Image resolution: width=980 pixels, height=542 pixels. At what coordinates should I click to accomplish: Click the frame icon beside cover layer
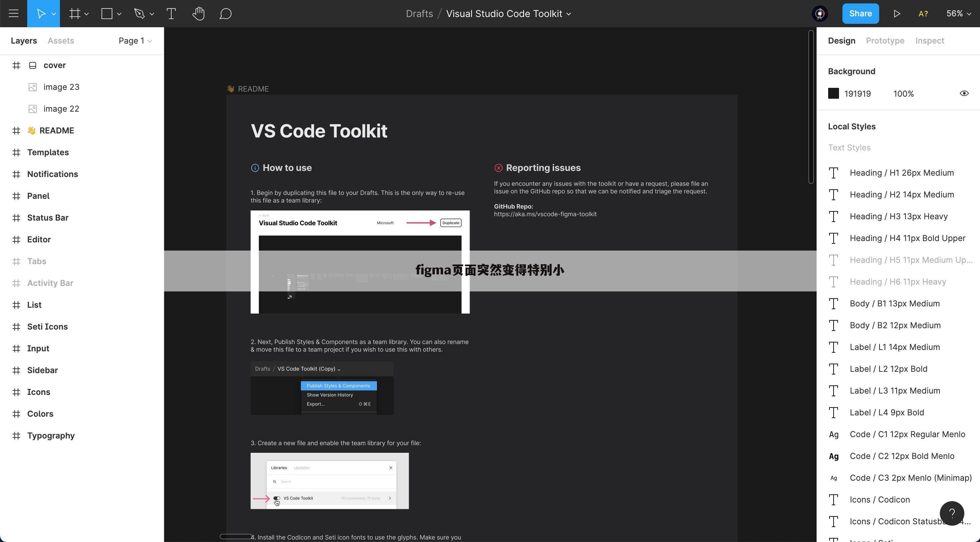click(16, 65)
